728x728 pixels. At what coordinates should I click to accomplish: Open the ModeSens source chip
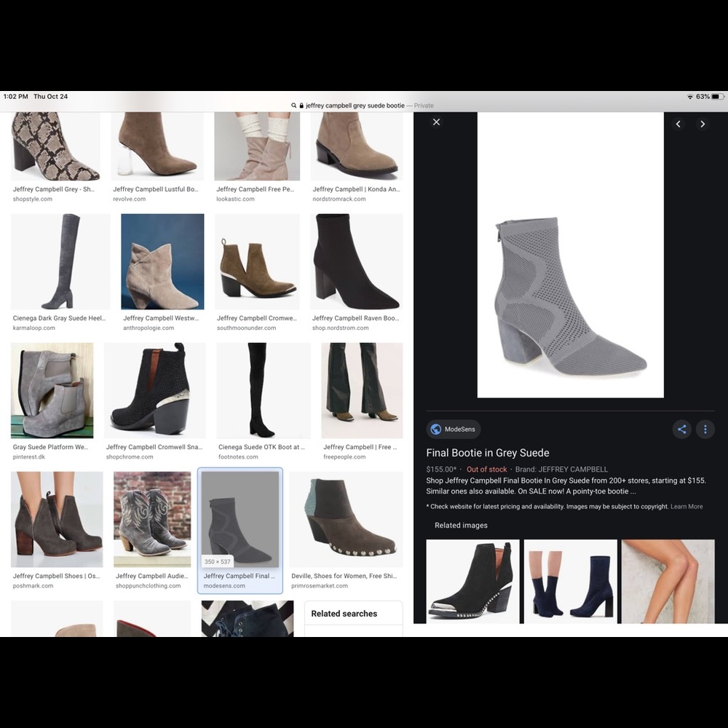[x=453, y=429]
